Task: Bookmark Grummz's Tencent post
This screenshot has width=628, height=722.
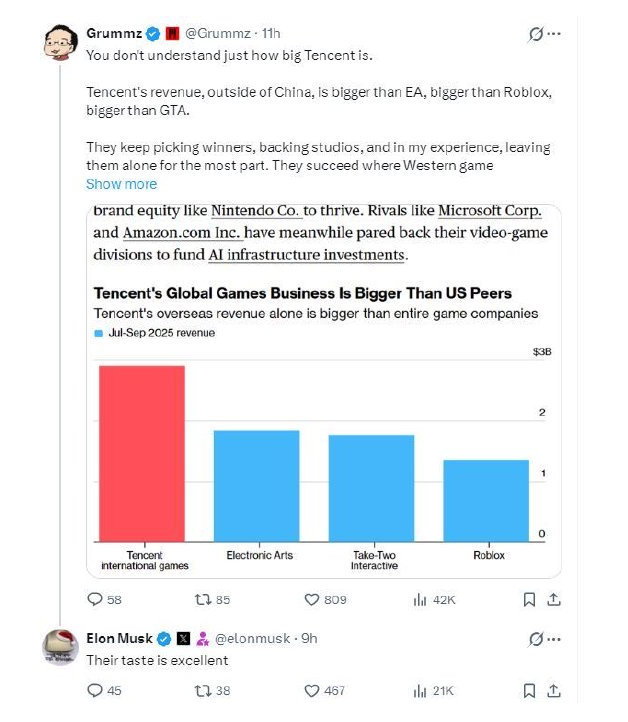Action: click(x=530, y=599)
